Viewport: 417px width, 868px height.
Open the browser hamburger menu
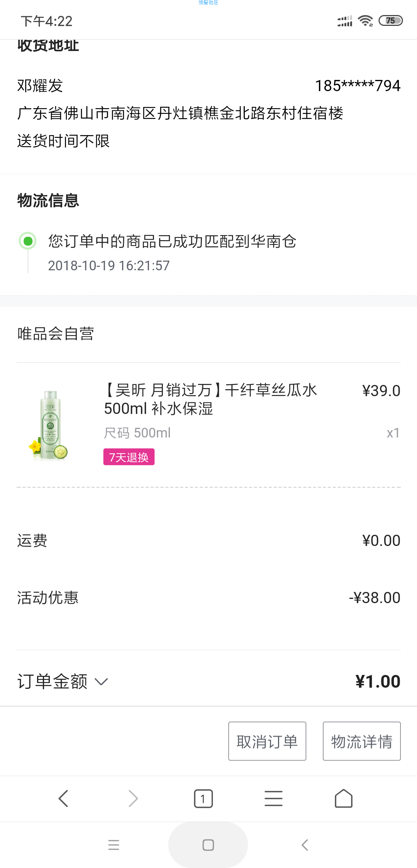(273, 798)
